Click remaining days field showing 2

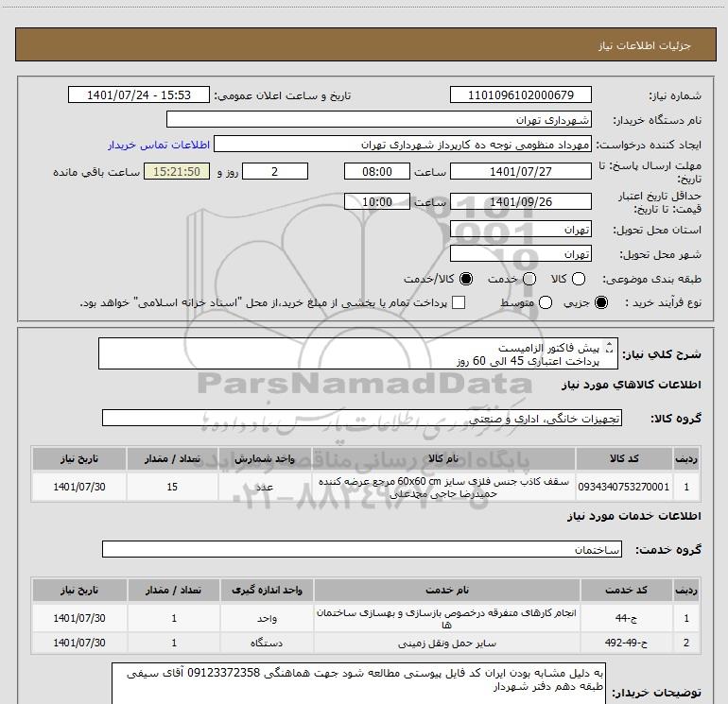[275, 171]
